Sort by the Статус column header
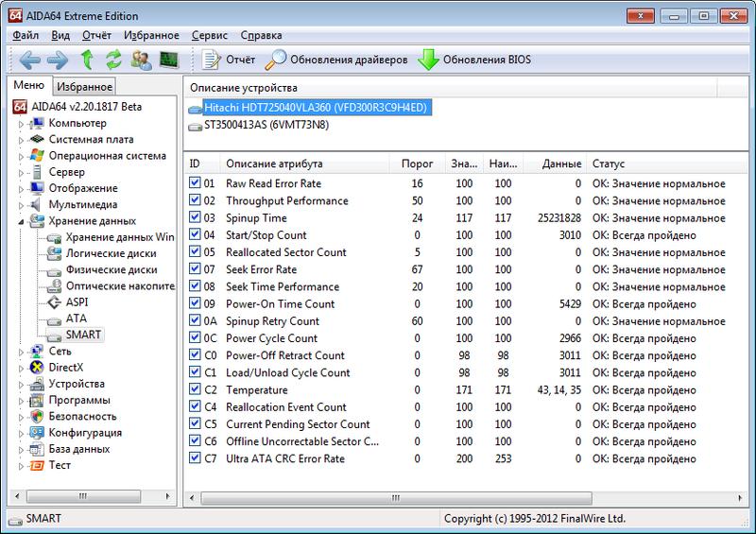This screenshot has width=756, height=534. 667,164
